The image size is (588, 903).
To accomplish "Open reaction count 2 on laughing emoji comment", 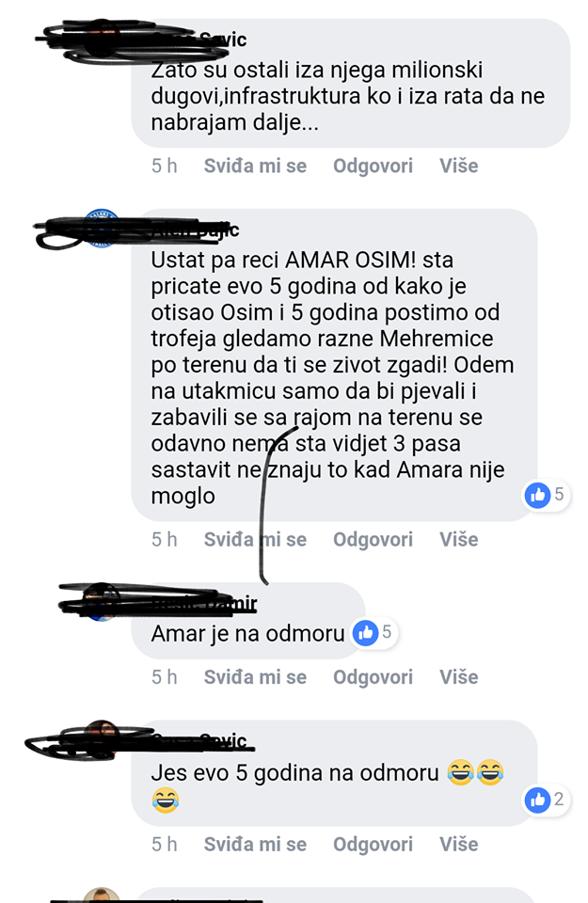I will [559, 800].
